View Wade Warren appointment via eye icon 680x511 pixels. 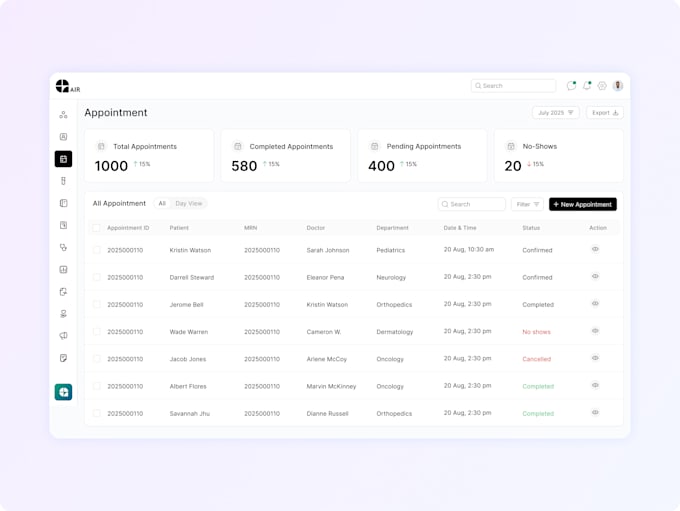[595, 331]
